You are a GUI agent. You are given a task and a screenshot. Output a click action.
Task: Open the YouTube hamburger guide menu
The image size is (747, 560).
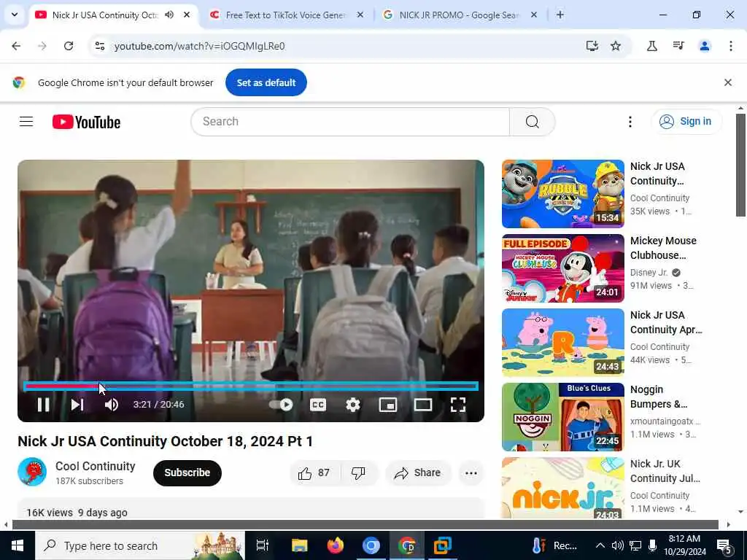click(26, 122)
